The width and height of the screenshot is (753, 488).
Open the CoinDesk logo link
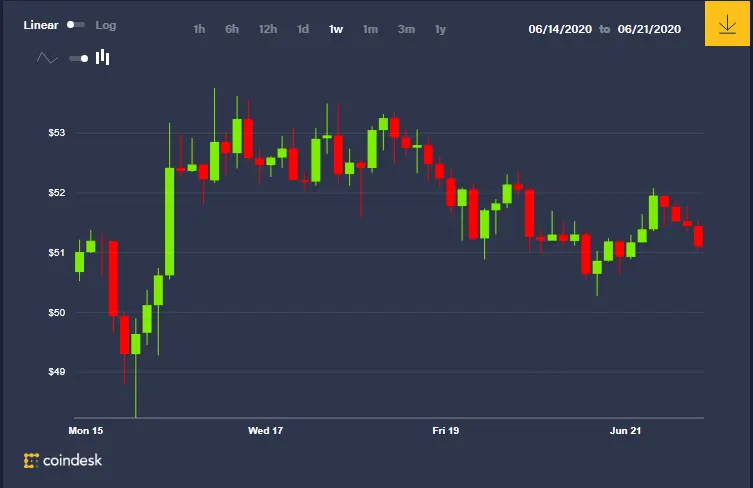(x=63, y=460)
